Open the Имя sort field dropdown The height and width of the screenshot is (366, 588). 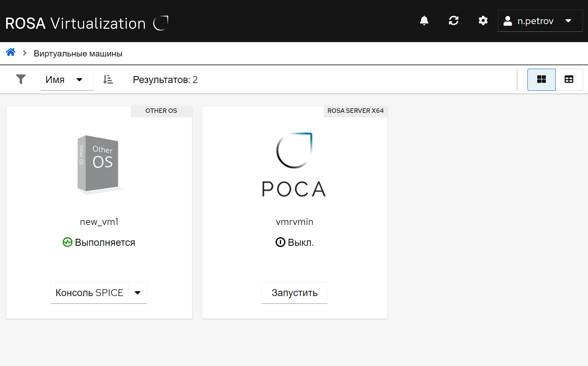67,80
